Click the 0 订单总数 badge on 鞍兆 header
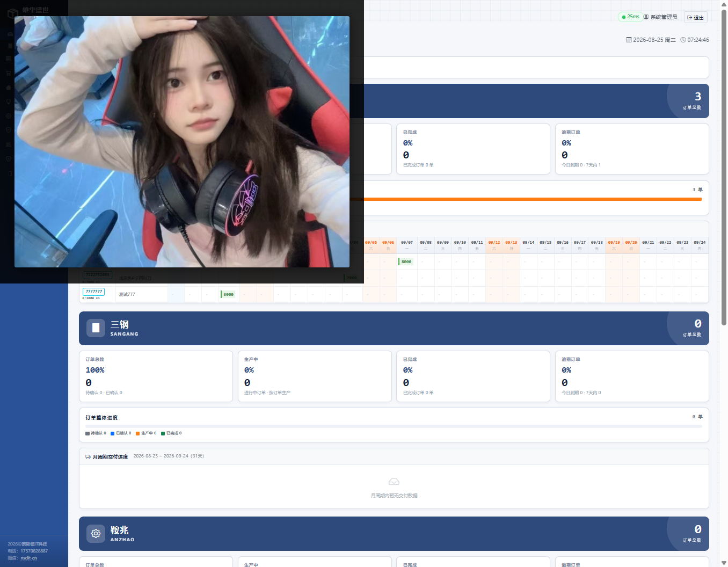Screen dimensions: 728x567 click(693, 534)
